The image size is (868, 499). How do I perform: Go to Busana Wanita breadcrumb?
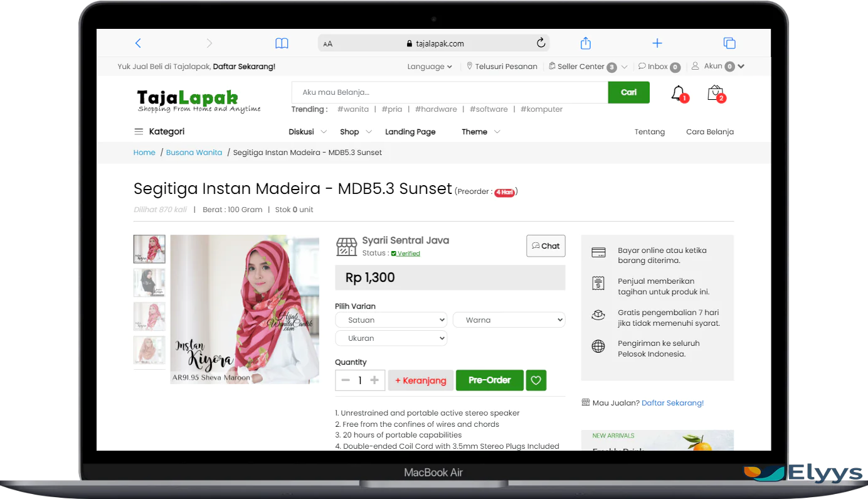[194, 153]
